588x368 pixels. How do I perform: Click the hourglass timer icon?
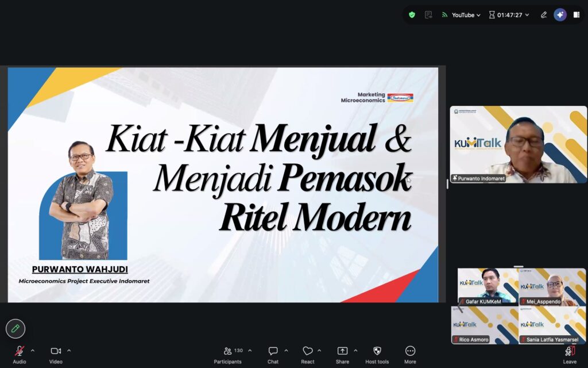tap(492, 15)
